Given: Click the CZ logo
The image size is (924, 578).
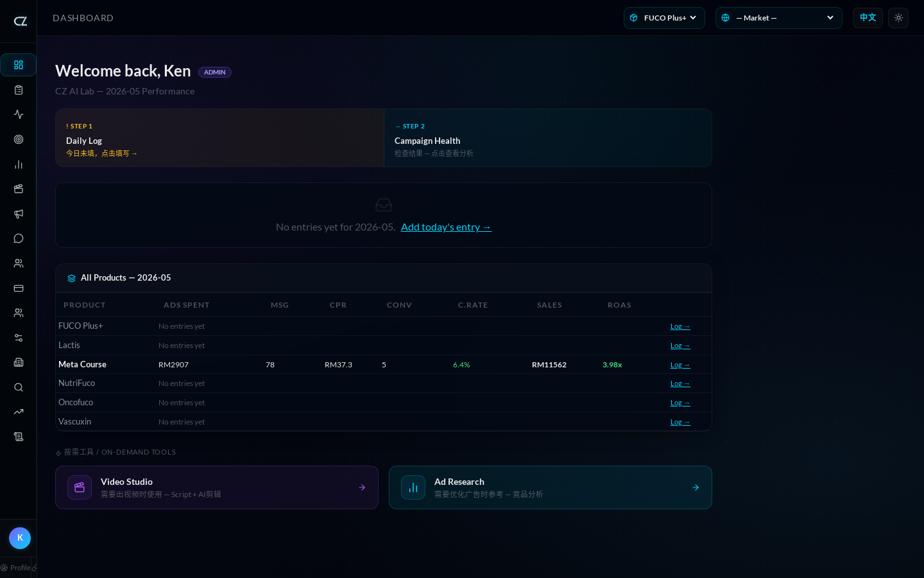Looking at the screenshot, I should pyautogui.click(x=21, y=21).
